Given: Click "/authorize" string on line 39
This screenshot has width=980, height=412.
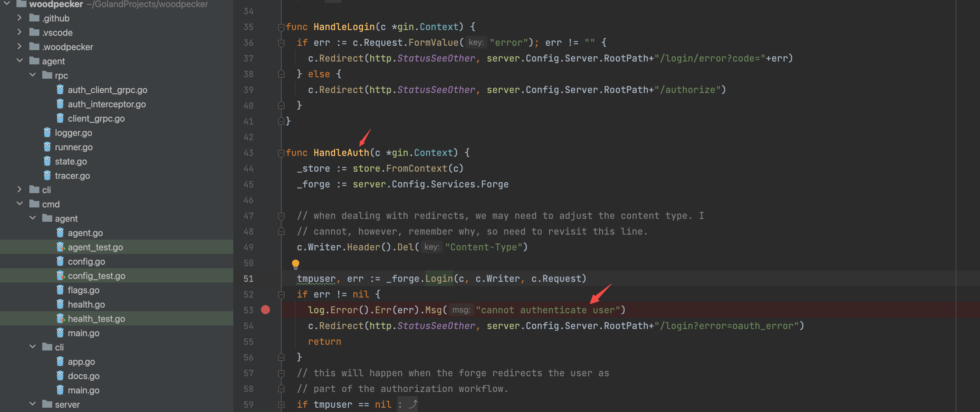Looking at the screenshot, I should [x=687, y=90].
